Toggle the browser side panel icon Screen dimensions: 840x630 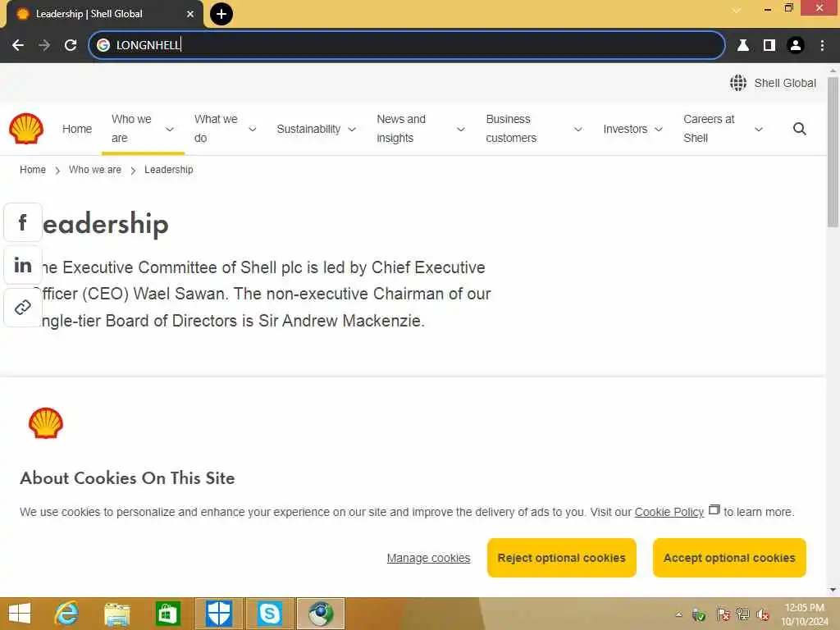coord(769,45)
